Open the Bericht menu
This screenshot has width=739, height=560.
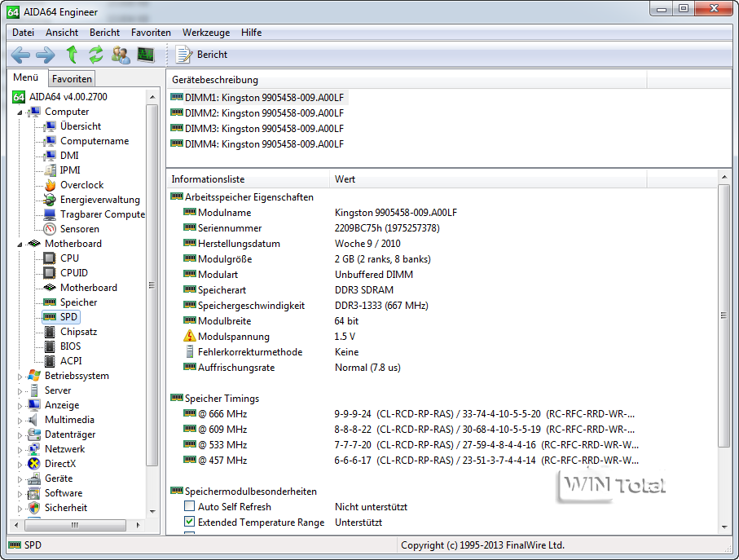[x=104, y=33]
